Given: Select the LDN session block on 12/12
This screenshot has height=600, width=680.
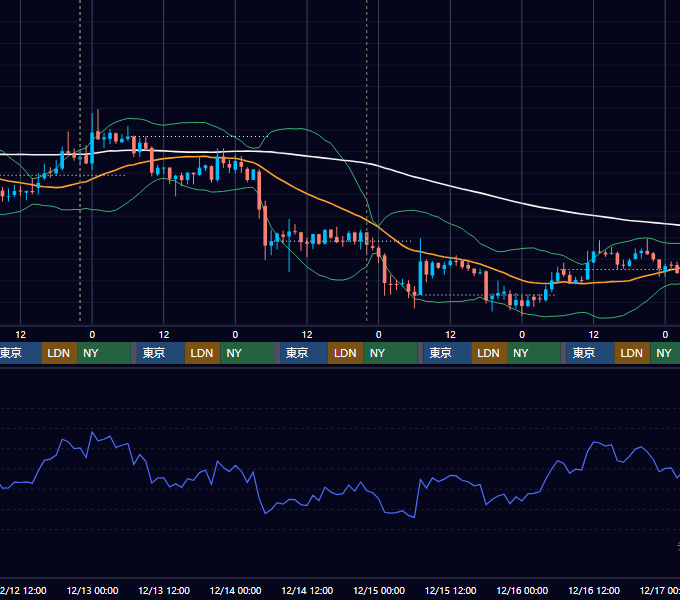Looking at the screenshot, I should coord(59,353).
